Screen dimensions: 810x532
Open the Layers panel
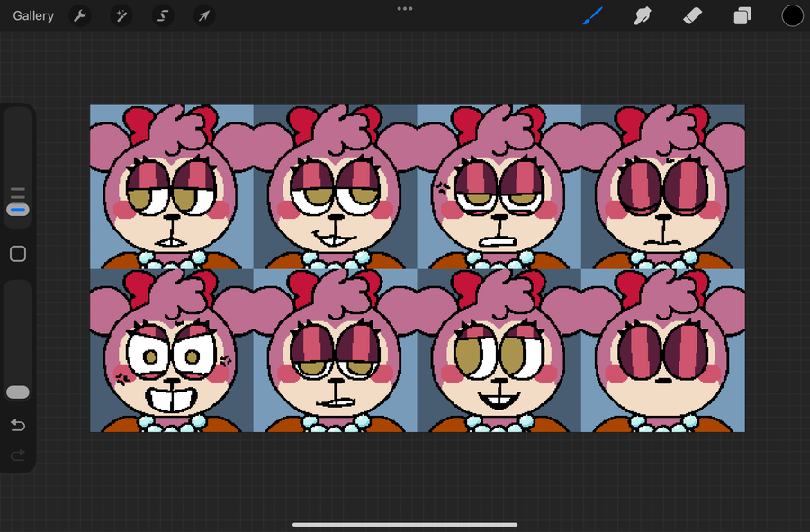coord(742,16)
